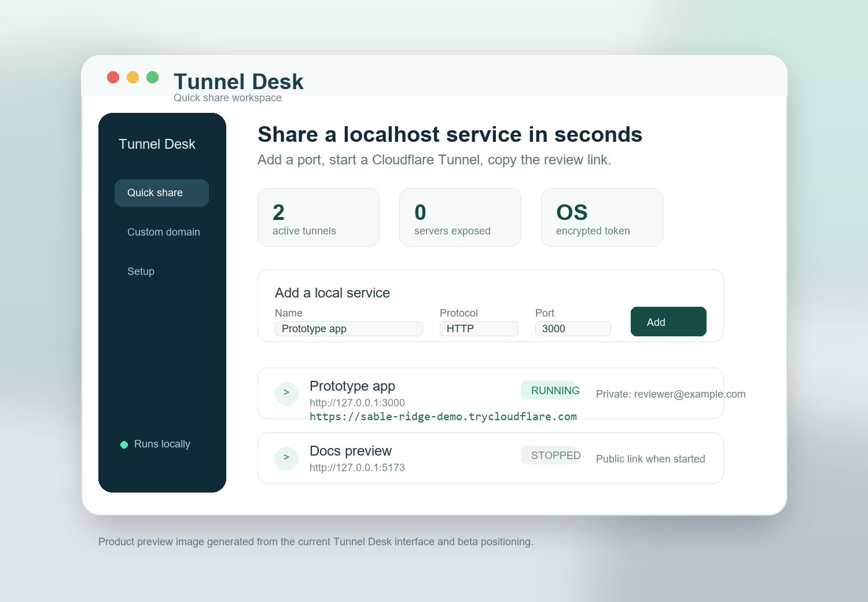The width and height of the screenshot is (868, 602).
Task: Select the Port field showing 3000
Action: coord(573,329)
